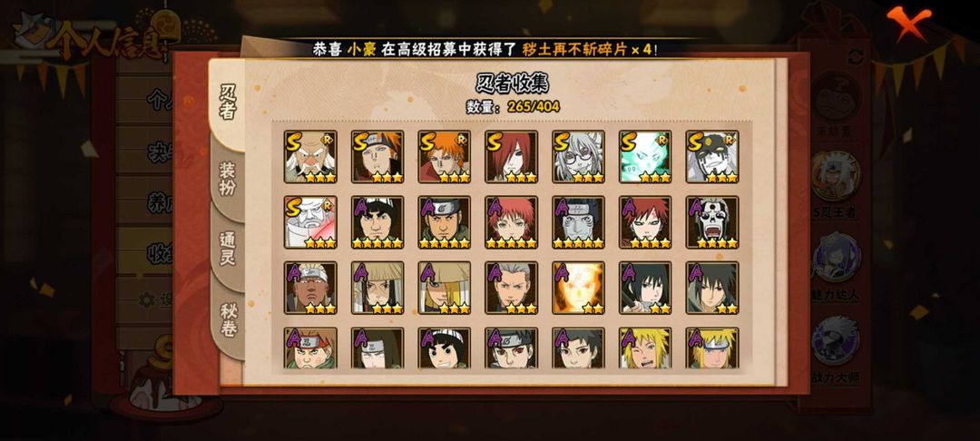Select the A-rank white masked ninja card
Image resolution: width=980 pixels, height=441 pixels.
[712, 222]
